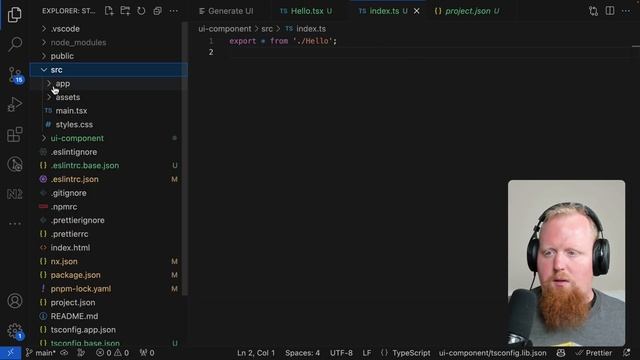640x360 pixels.
Task: Expand the app folder
Action: click(x=109, y=83)
